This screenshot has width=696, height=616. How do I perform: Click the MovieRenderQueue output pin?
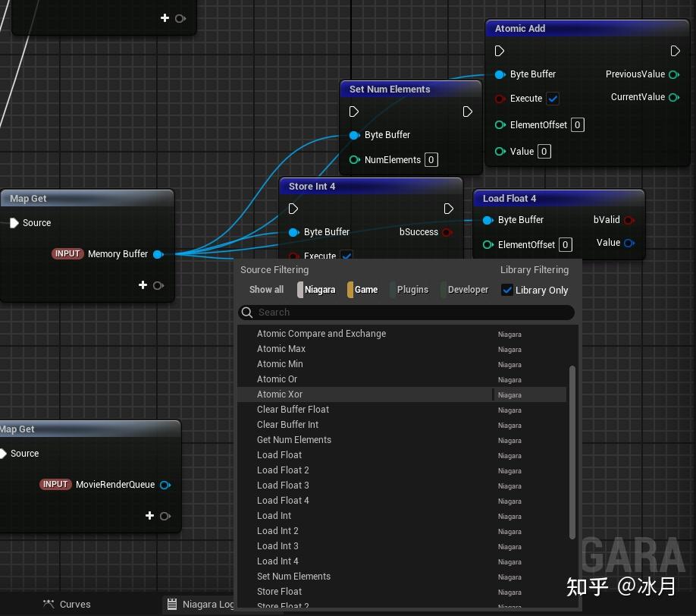pos(165,485)
